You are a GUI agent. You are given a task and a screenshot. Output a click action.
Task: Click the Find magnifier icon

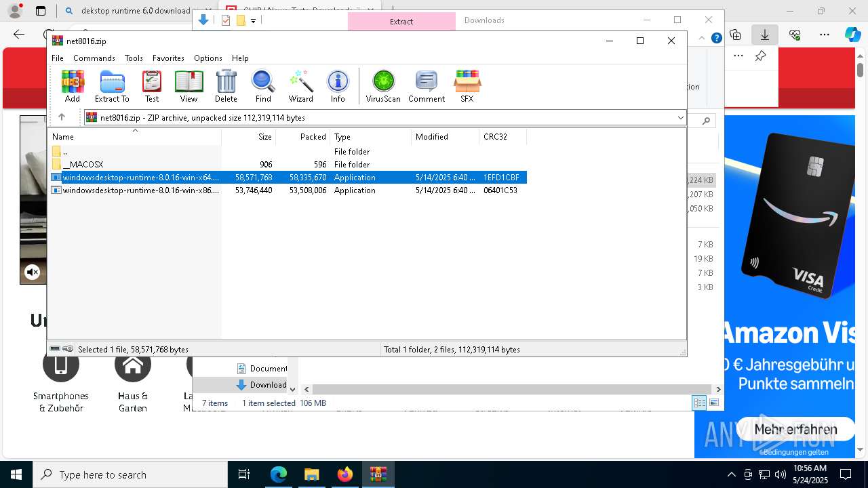click(263, 86)
